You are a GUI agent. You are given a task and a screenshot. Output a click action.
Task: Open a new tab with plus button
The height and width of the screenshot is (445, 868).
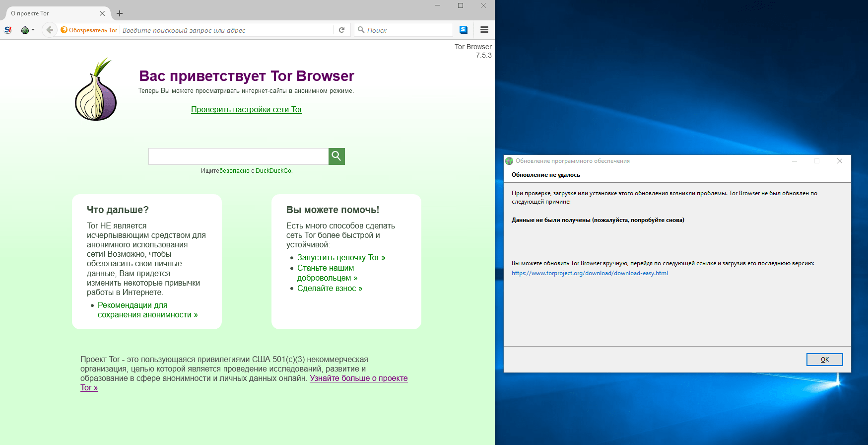point(120,13)
